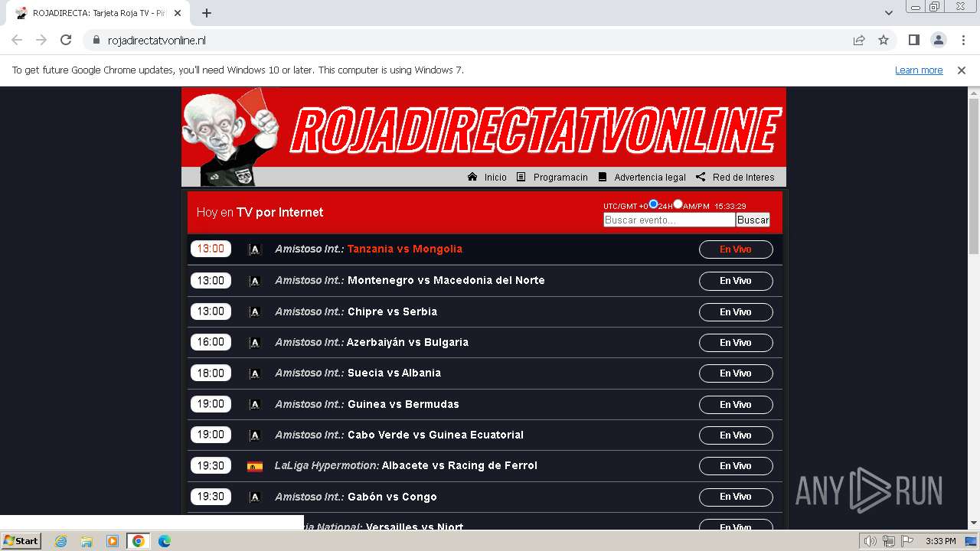Open the Windows Start button
Image resolution: width=980 pixels, height=551 pixels.
[x=21, y=541]
